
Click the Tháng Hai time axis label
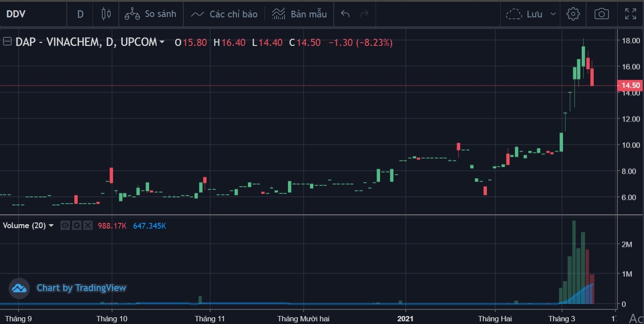click(x=495, y=319)
